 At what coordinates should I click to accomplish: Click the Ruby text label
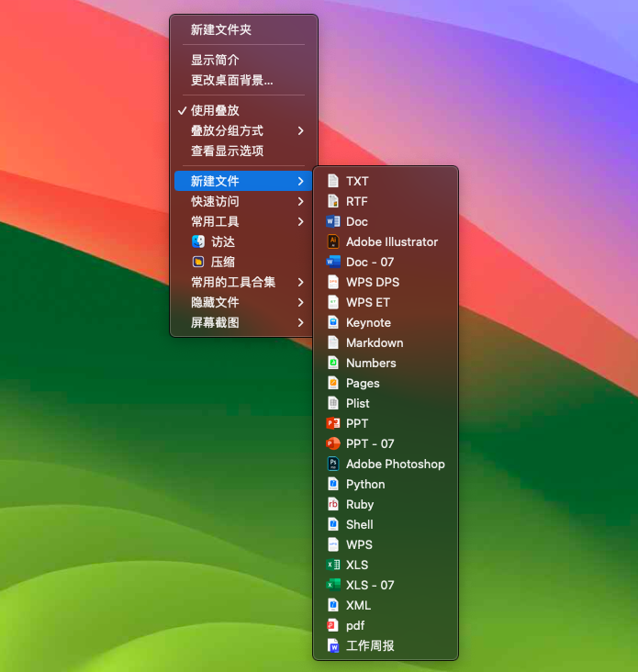point(360,504)
